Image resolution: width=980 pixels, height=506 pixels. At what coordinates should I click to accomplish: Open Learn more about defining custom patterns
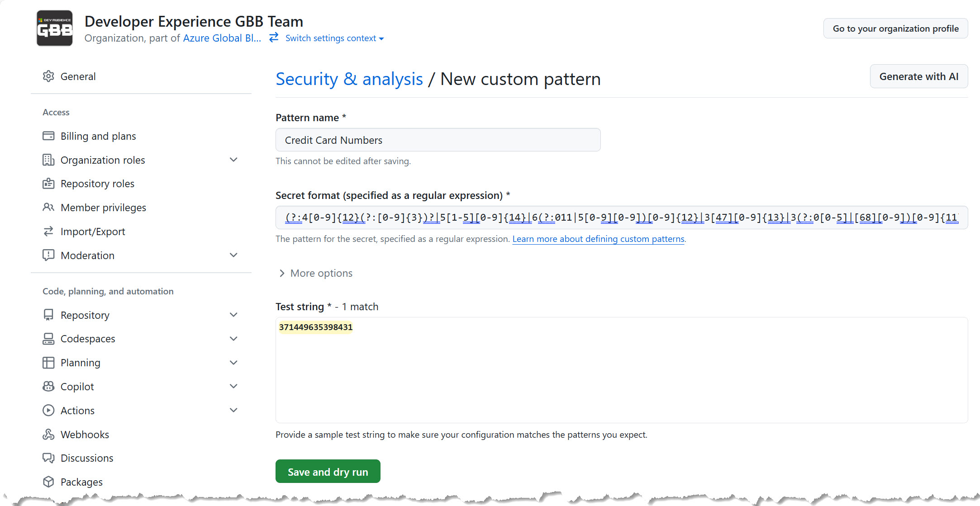point(598,239)
